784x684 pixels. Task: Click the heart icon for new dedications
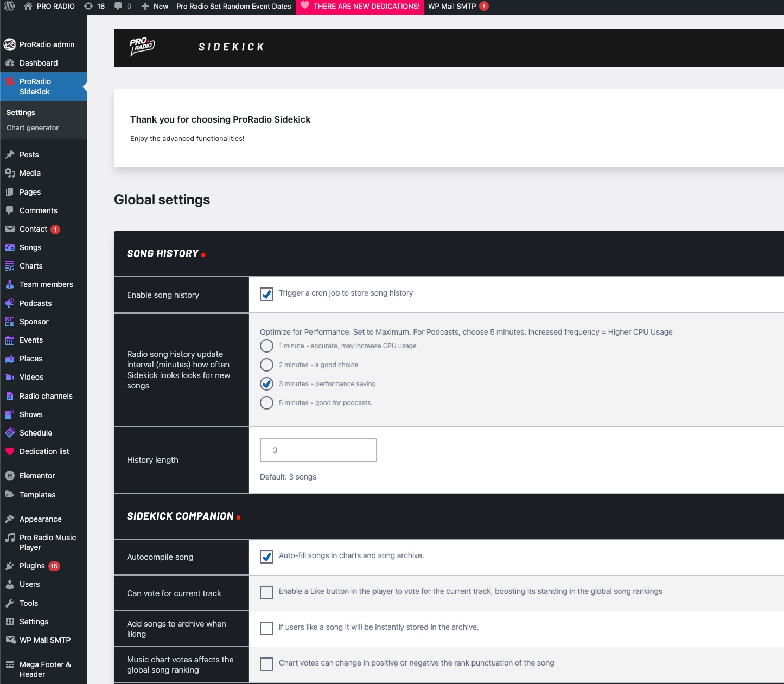(x=305, y=5)
